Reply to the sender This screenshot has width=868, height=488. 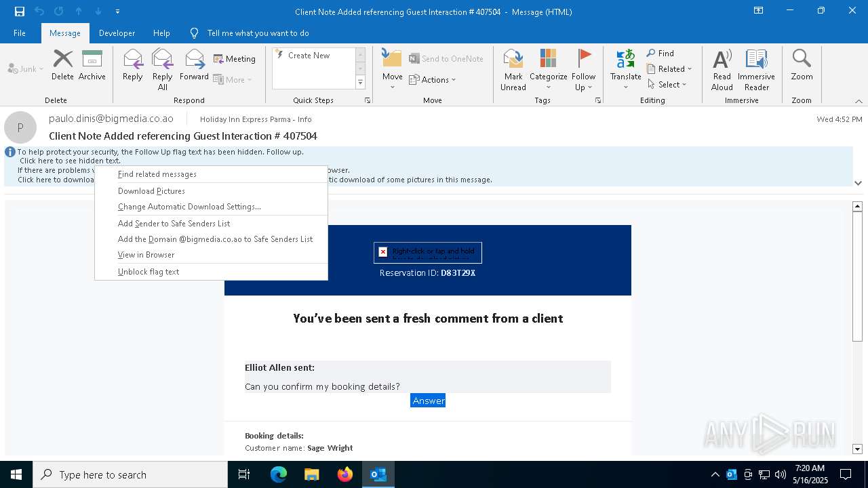click(x=133, y=65)
